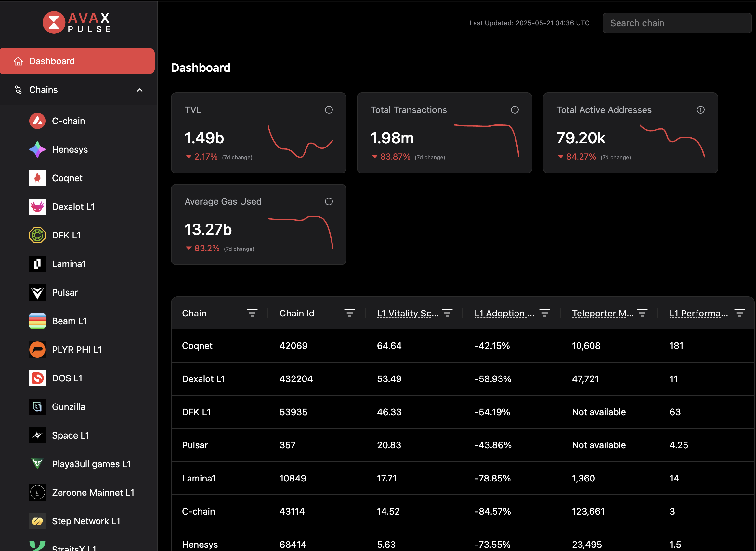Click the 64.64 vitality score cell

(389, 346)
